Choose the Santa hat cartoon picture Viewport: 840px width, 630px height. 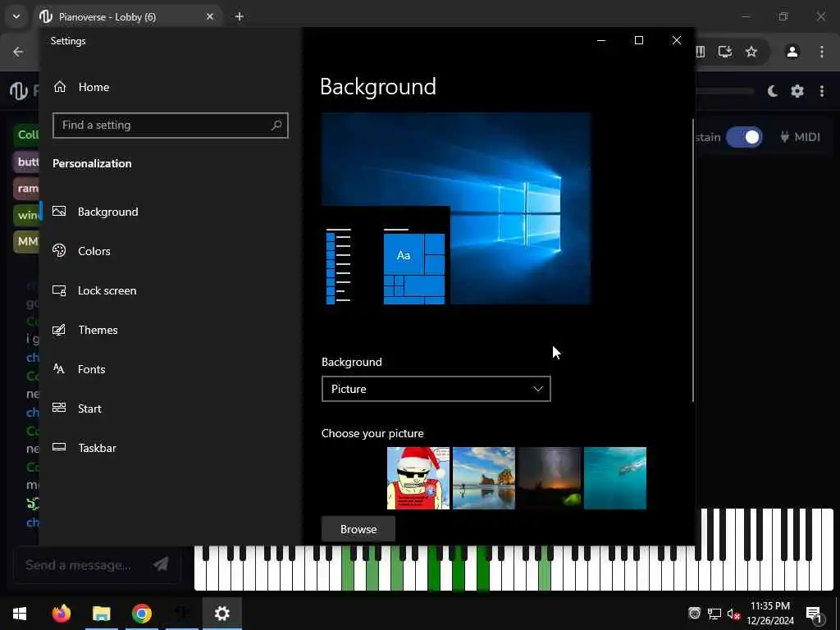point(418,478)
